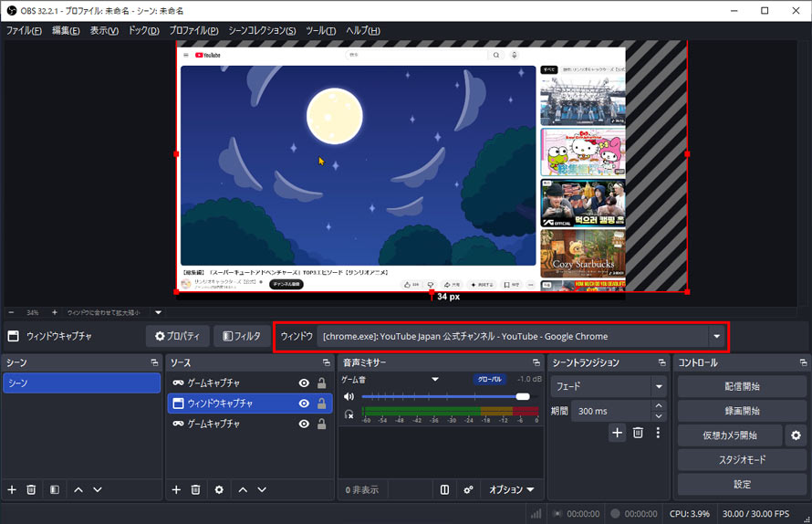The image size is (812, 524).
Task: Open the ウィンドウ chrome.exe selection dropdown
Action: click(716, 336)
